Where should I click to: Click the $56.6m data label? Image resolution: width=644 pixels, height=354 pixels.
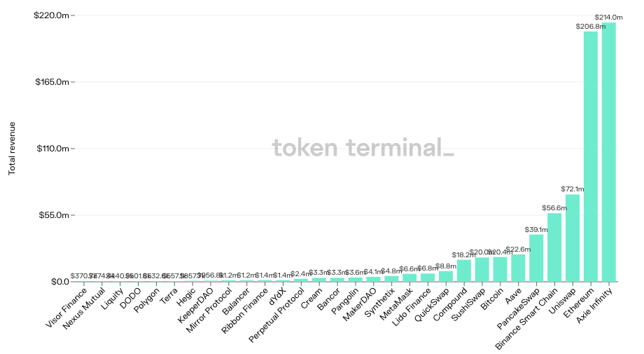[554, 208]
